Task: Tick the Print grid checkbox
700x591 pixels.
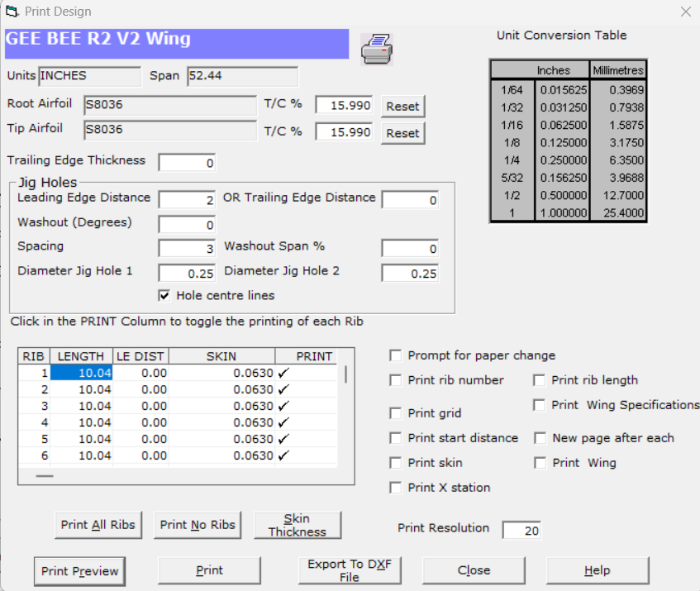Action: (395, 413)
